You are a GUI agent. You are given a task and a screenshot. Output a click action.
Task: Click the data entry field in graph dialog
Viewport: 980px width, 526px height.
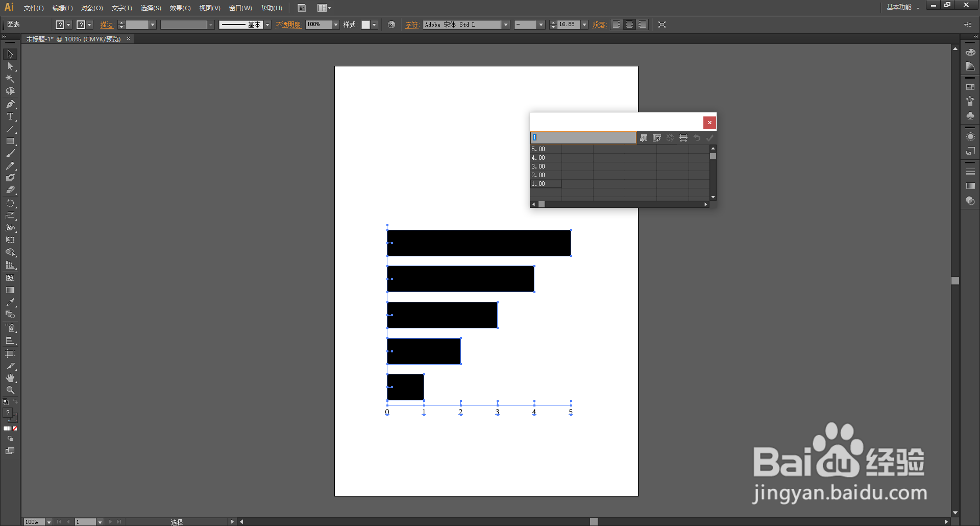click(x=583, y=137)
